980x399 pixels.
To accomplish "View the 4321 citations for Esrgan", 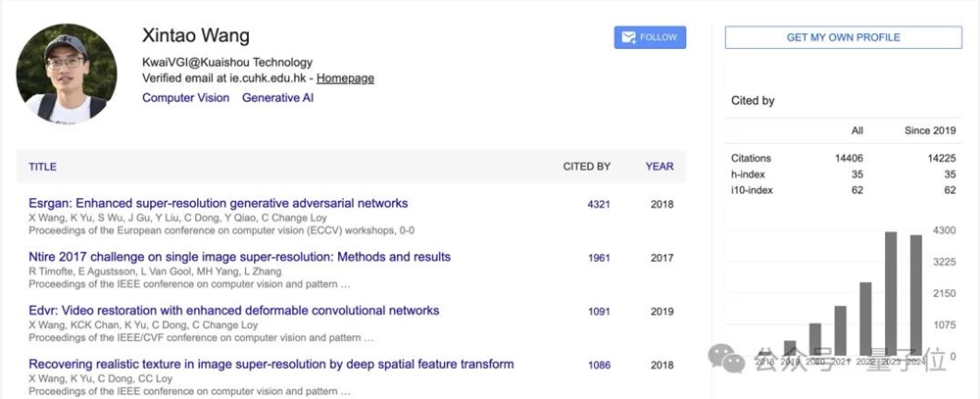I will (599, 205).
